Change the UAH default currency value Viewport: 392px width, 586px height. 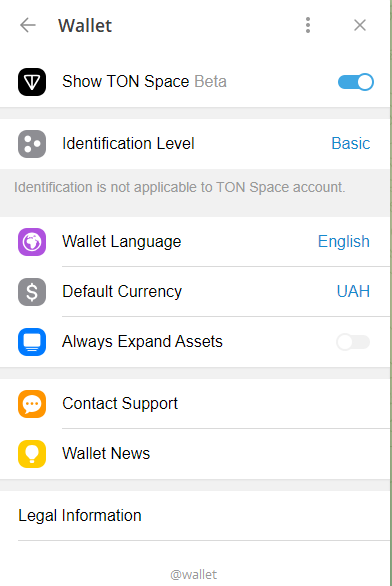tap(353, 292)
